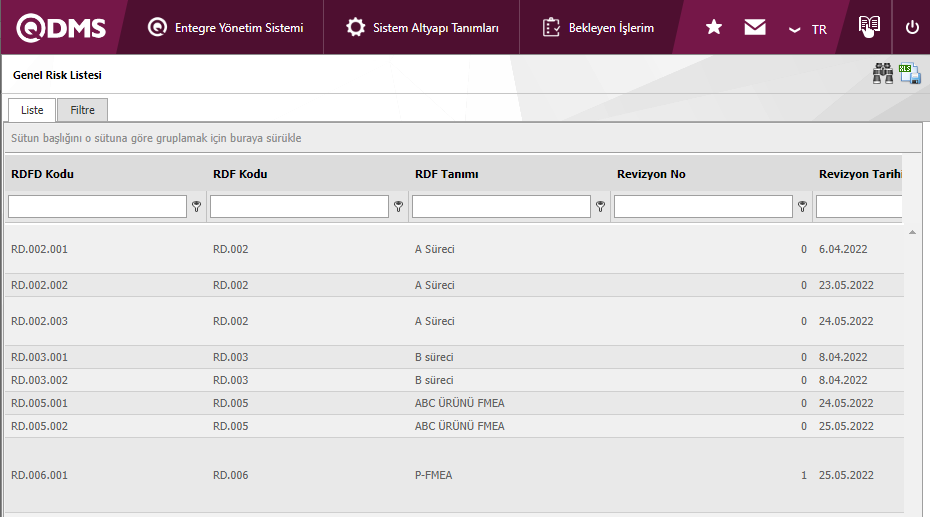Open filter operator menu for Revizyon No
Image resolution: width=930 pixels, height=517 pixels.
[802, 206]
